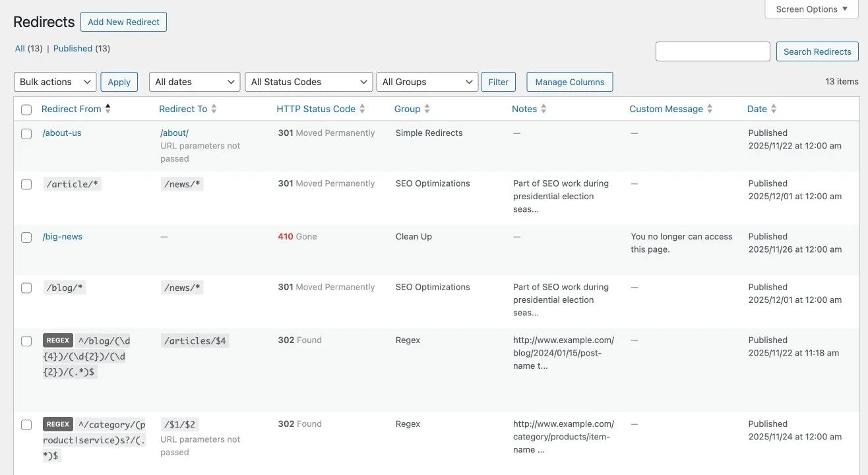Select the /about-us redirect checkbox
Viewport: 868px width, 475px height.
(26, 133)
